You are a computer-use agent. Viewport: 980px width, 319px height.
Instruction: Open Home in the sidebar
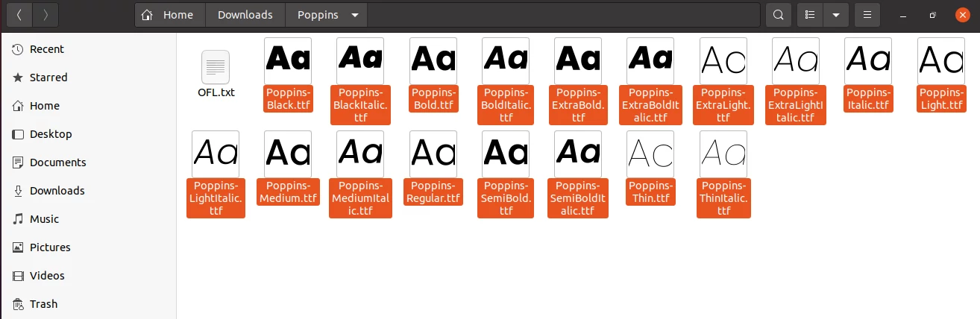click(x=88, y=106)
